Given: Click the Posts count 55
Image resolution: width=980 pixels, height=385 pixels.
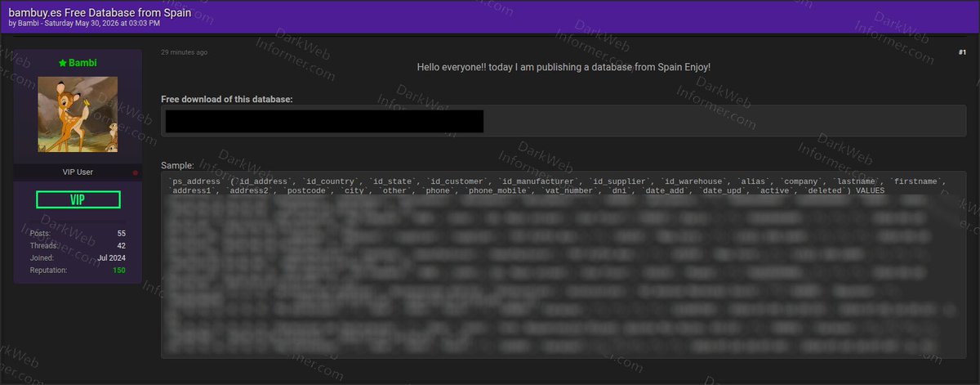Looking at the screenshot, I should 120,234.
